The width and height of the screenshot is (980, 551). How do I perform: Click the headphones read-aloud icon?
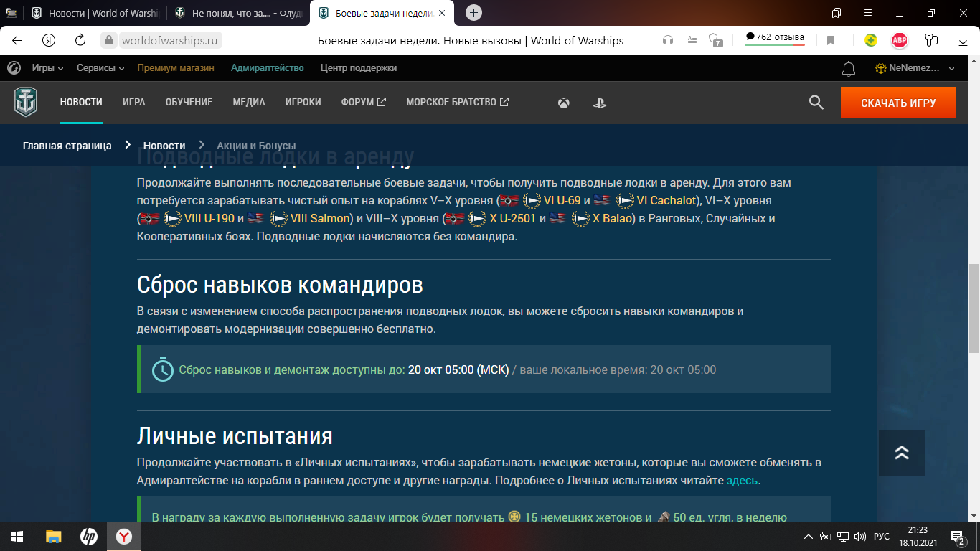click(x=668, y=40)
